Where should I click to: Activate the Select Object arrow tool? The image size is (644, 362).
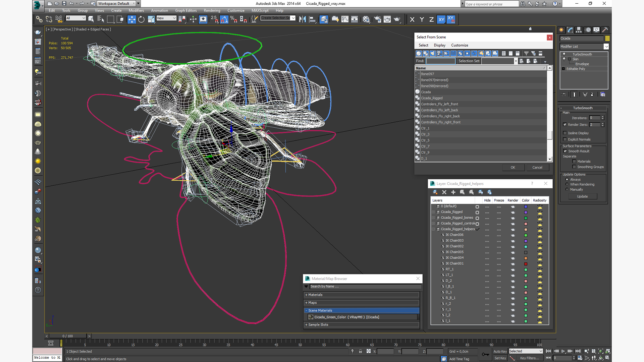91,19
